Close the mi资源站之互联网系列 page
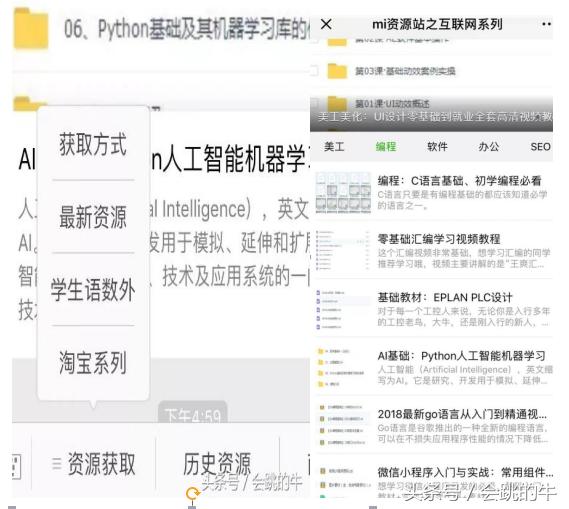The width and height of the screenshot is (569, 509). tap(326, 24)
